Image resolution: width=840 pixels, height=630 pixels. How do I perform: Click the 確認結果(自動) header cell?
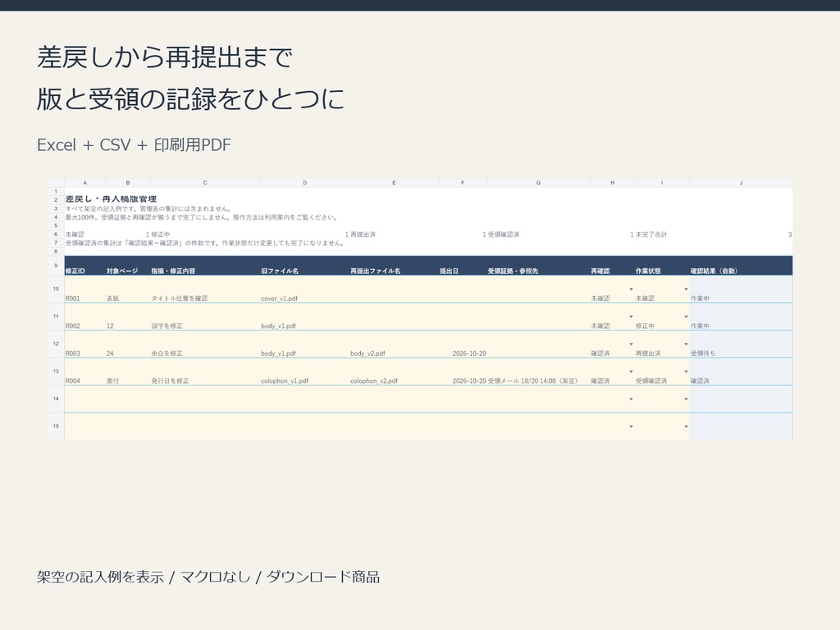click(x=741, y=266)
